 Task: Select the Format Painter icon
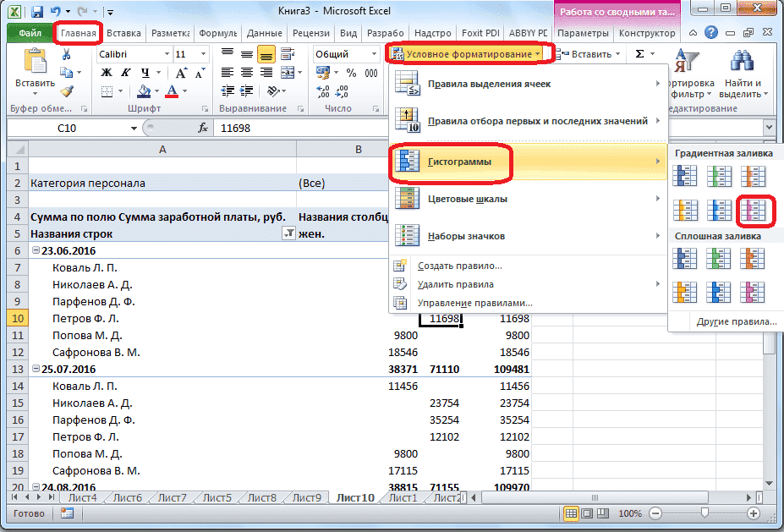(65, 89)
